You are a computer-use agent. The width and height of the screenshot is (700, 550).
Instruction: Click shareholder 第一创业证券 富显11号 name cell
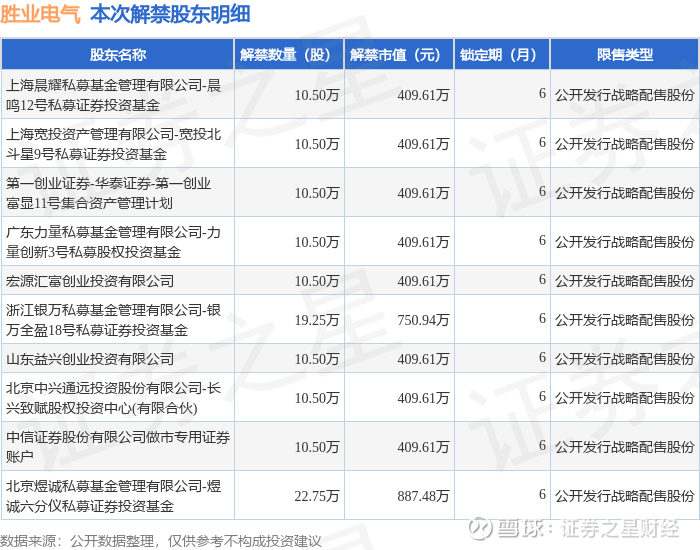[x=118, y=193]
